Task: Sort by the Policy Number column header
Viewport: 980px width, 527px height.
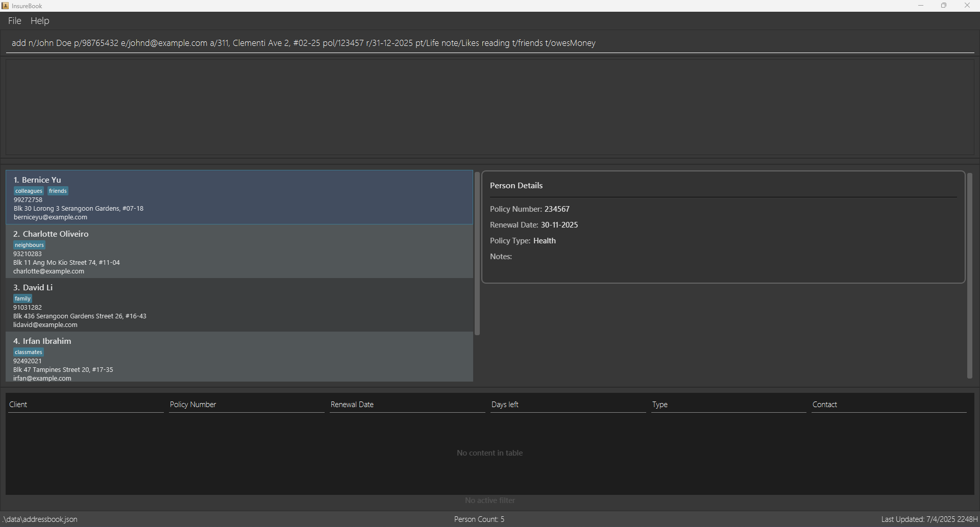Action: (x=247, y=405)
